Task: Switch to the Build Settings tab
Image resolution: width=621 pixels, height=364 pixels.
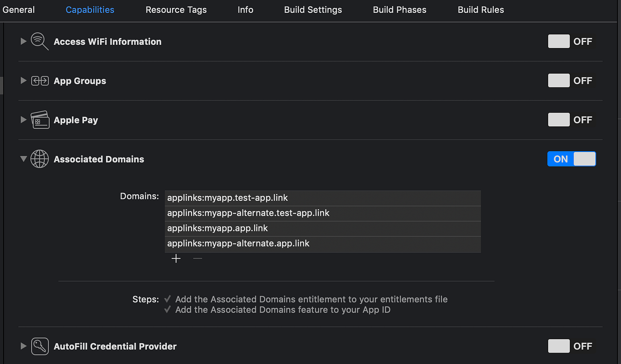Action: coord(313,9)
